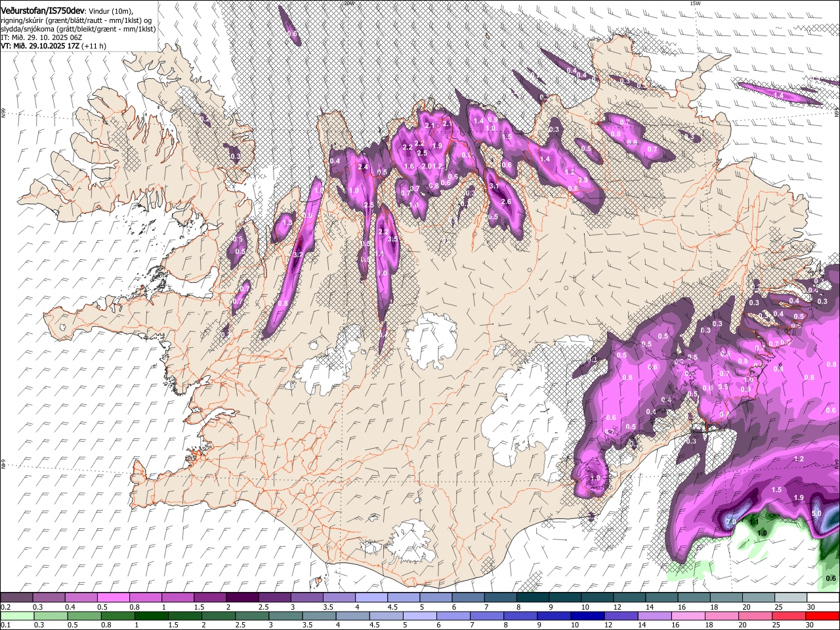Select the 3.2 value in the narrow snow band
This screenshot has height=630, width=840.
click(297, 255)
